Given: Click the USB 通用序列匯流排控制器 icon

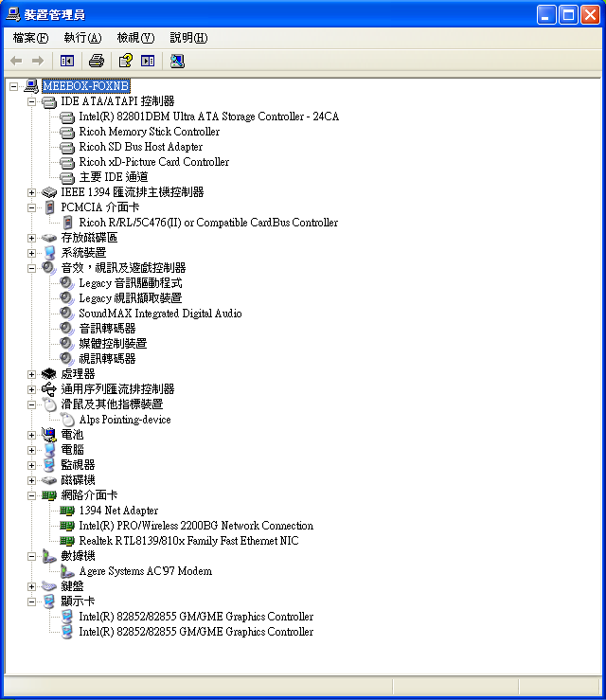Looking at the screenshot, I should pyautogui.click(x=49, y=389).
